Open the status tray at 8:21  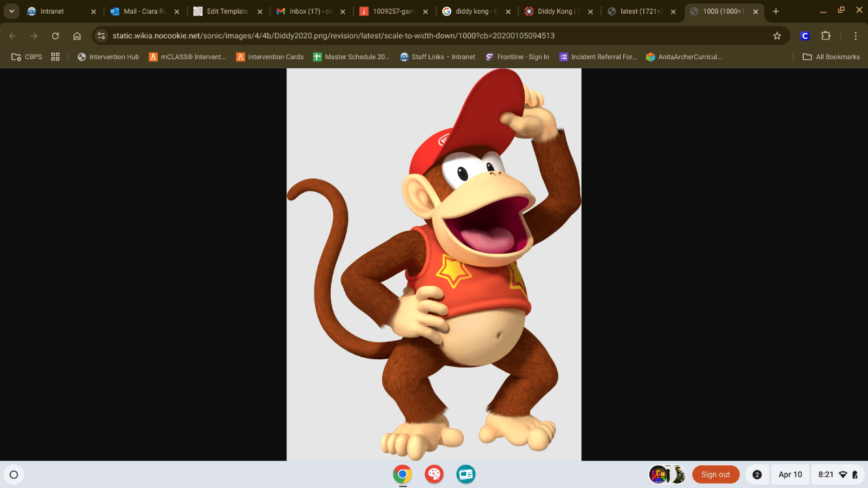point(837,474)
